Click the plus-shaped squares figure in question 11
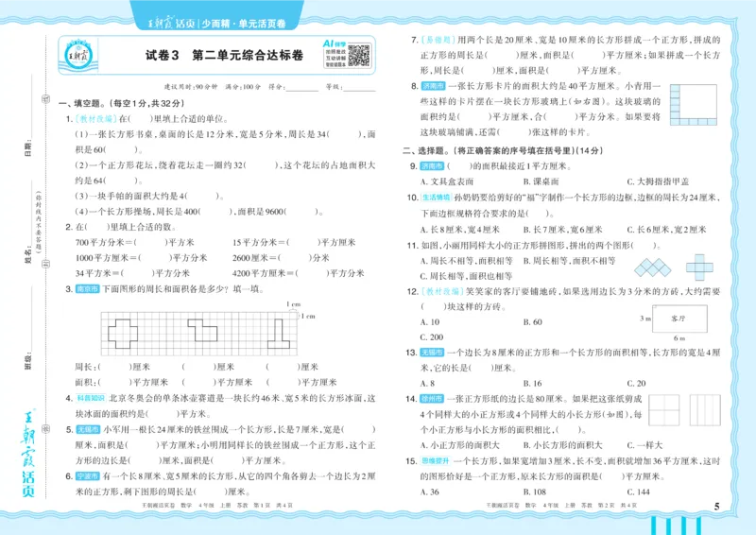 [x=699, y=267]
